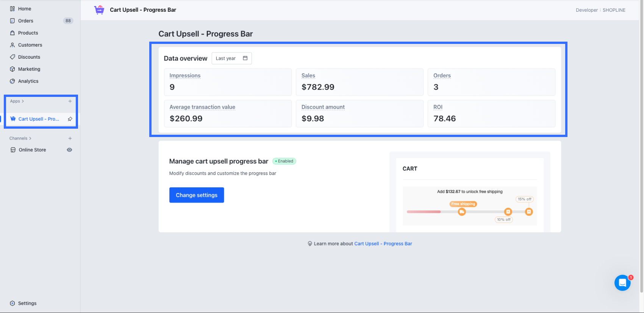Screen dimensions: 644x313
Task: Click the Change settings button
Action: tap(197, 195)
